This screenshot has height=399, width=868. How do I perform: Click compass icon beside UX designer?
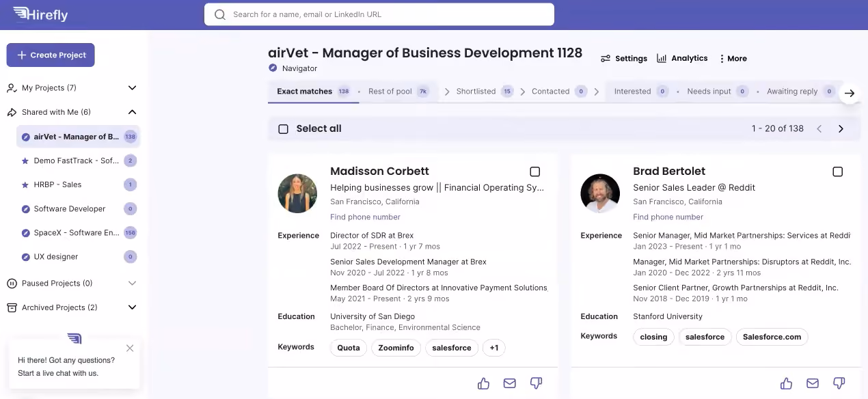[25, 257]
